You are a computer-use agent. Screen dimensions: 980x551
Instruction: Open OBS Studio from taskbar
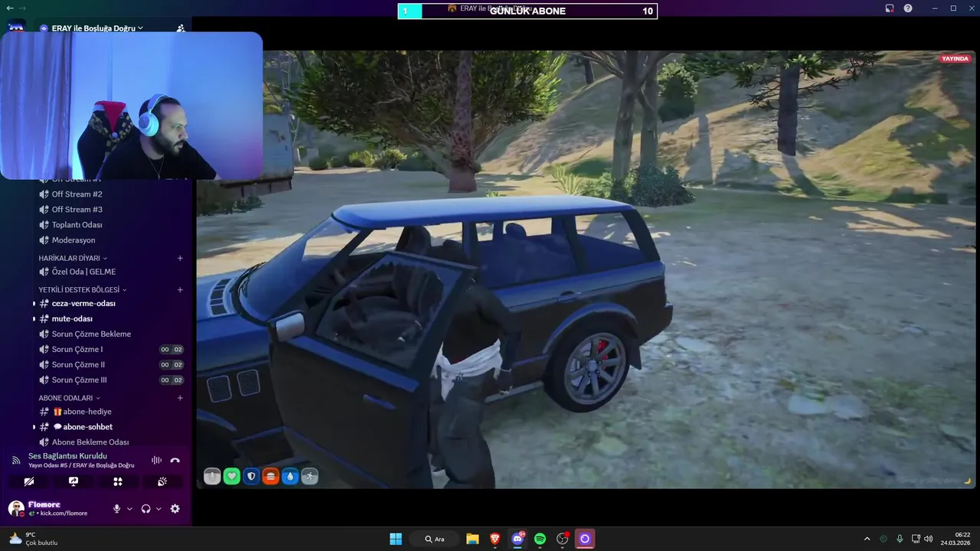[x=563, y=539]
